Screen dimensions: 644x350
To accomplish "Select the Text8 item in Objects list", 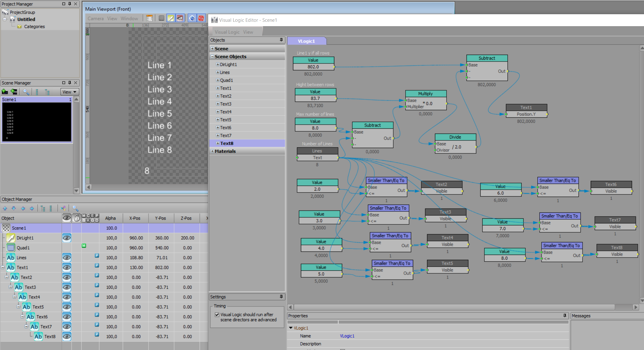I will click(227, 143).
